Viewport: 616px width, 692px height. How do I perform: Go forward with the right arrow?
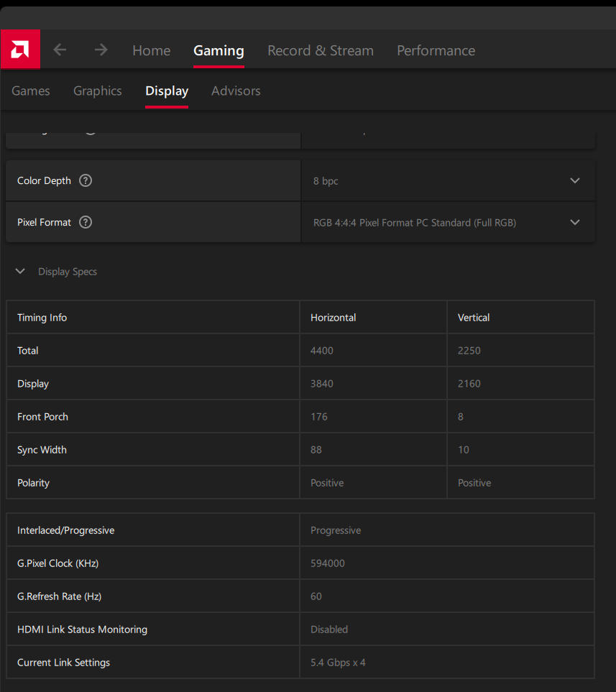(x=101, y=50)
